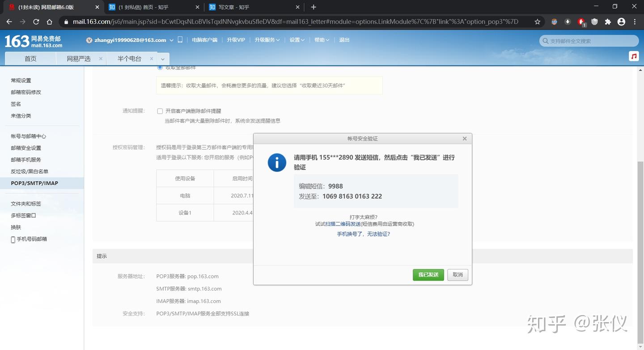Click the 我已发送 button
The width and height of the screenshot is (644, 350).
point(428,275)
